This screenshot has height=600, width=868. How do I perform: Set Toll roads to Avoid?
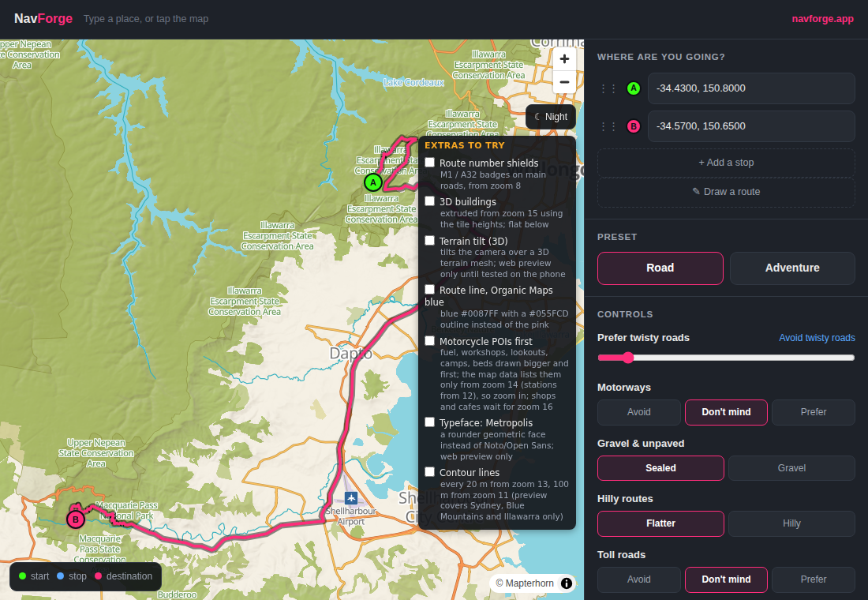coord(639,579)
